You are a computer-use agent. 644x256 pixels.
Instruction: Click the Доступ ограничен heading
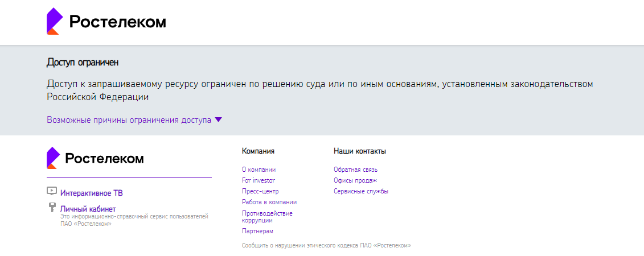click(x=83, y=63)
